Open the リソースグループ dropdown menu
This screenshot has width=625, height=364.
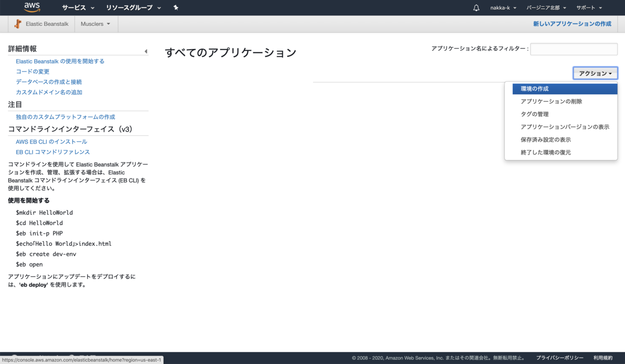[133, 8]
